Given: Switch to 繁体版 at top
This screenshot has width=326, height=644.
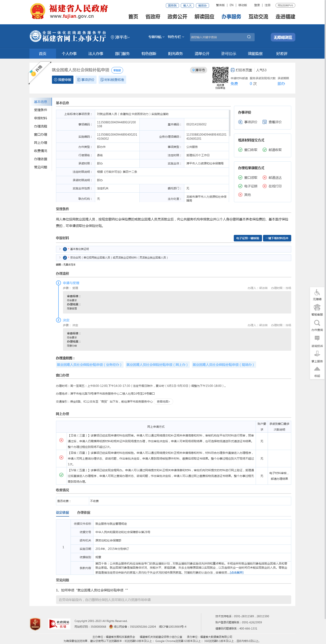Looking at the screenshot, I should pyautogui.click(x=220, y=5).
